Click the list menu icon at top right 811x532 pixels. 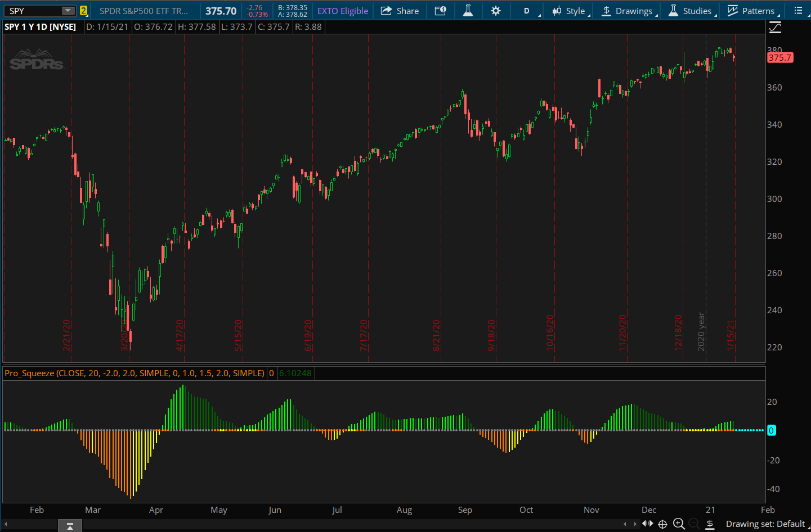click(x=798, y=11)
